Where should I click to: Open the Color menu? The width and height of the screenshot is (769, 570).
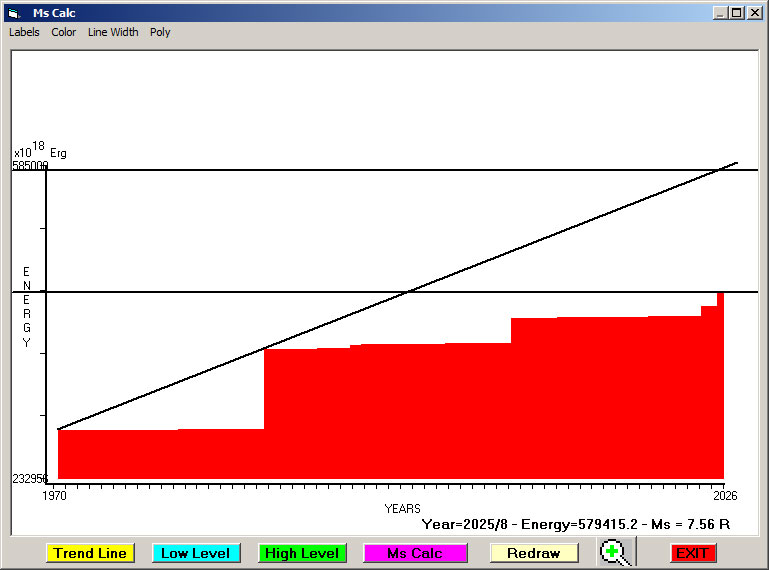tap(64, 32)
